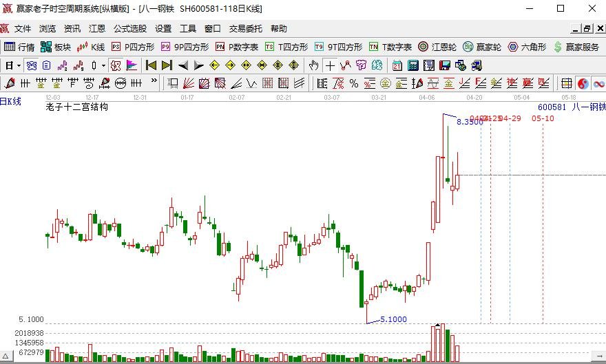
Task: Click the calendar 21 date icon
Action: [397, 65]
